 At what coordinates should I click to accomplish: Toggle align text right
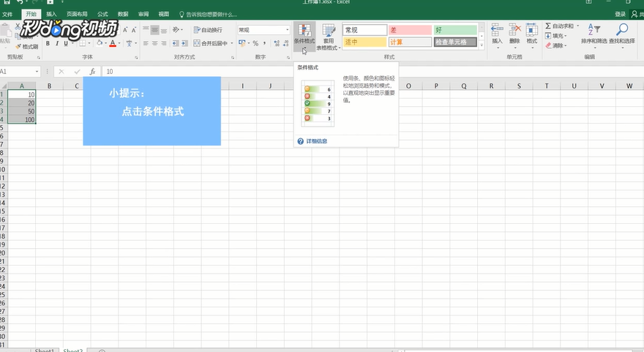click(164, 43)
